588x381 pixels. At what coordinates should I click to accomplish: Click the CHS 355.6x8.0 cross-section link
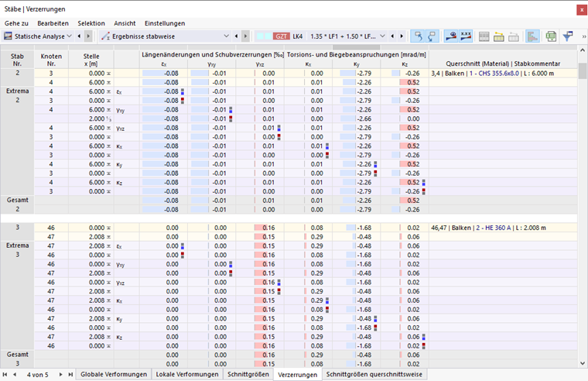pos(494,74)
